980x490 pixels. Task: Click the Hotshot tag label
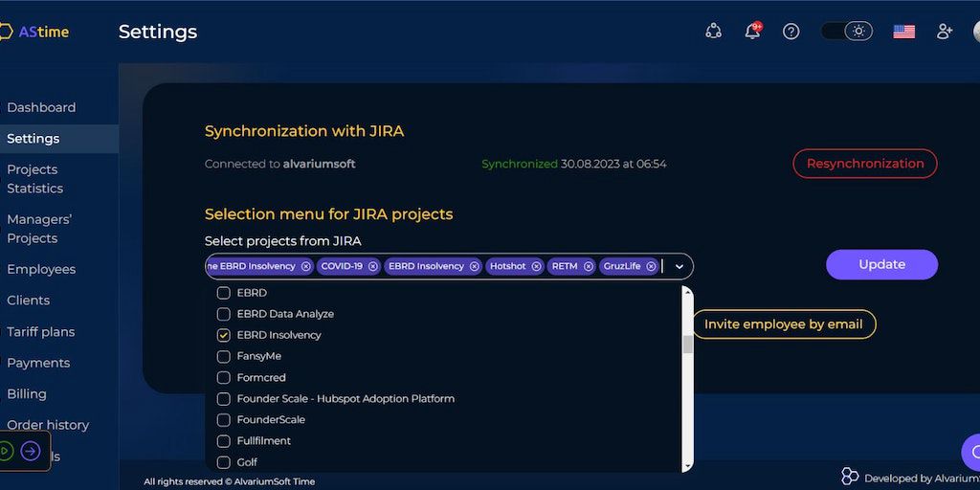pyautogui.click(x=507, y=266)
